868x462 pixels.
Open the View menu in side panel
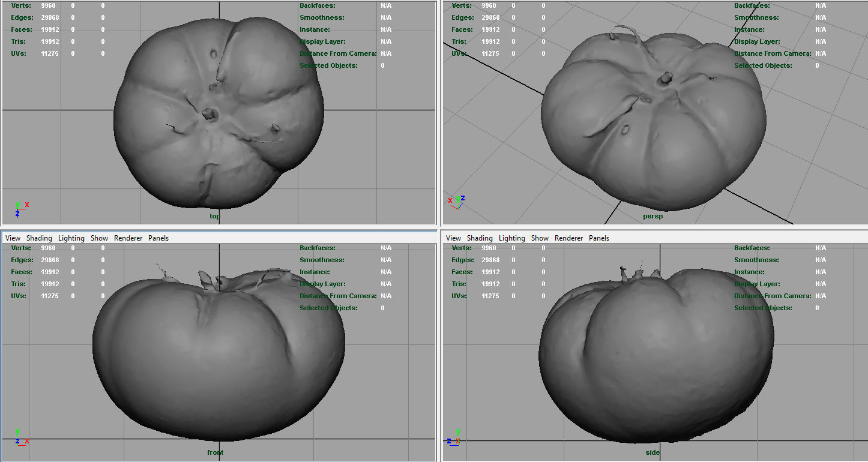[x=453, y=238]
